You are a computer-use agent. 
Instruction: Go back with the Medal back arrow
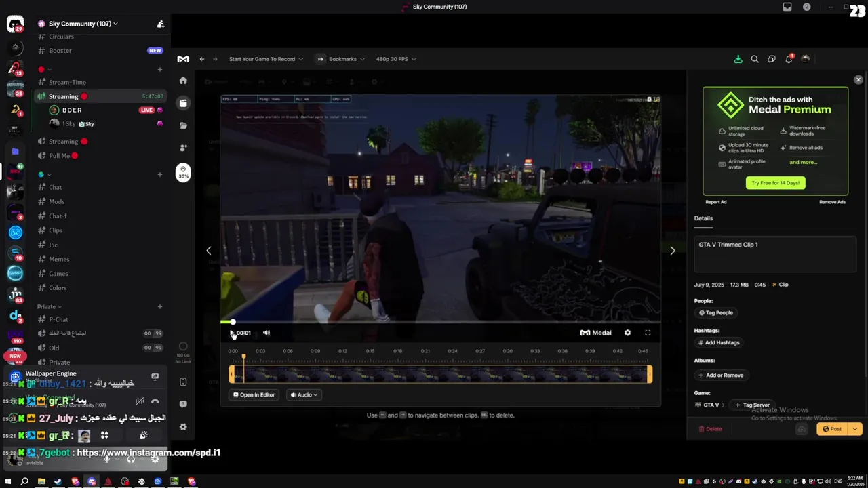(x=201, y=59)
